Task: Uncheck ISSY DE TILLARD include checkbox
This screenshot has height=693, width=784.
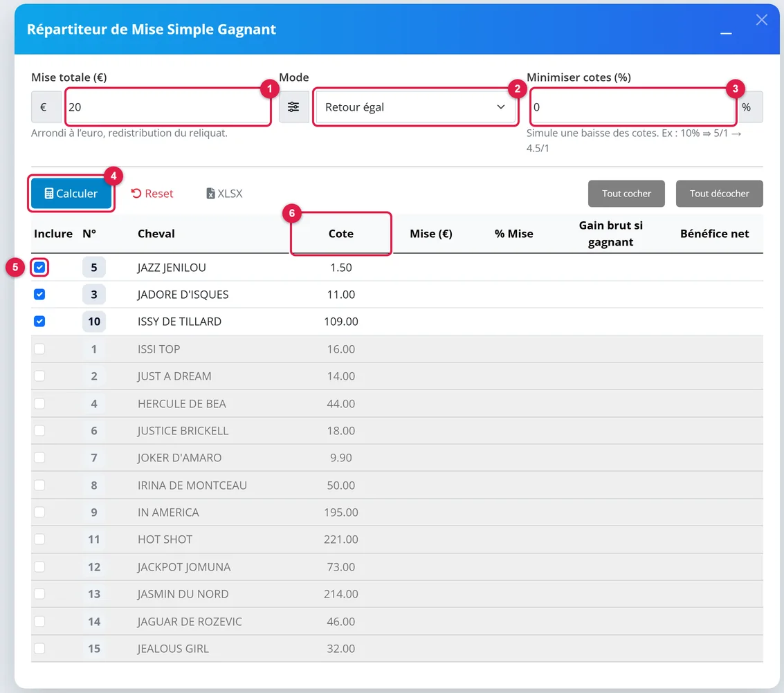Action: coord(39,322)
